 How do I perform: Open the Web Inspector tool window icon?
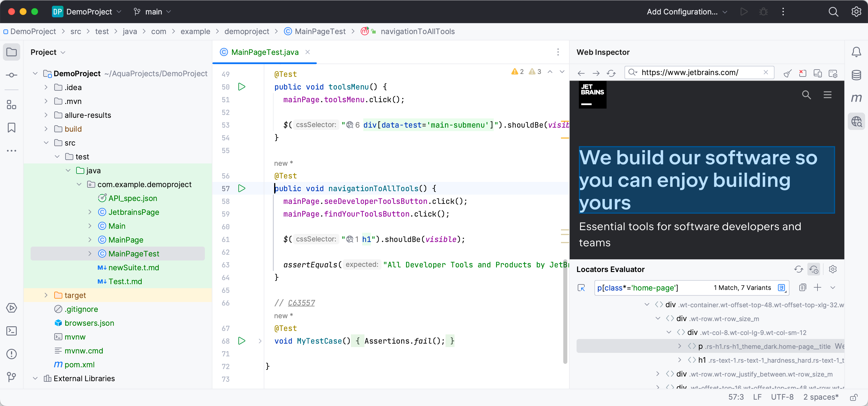coord(856,121)
